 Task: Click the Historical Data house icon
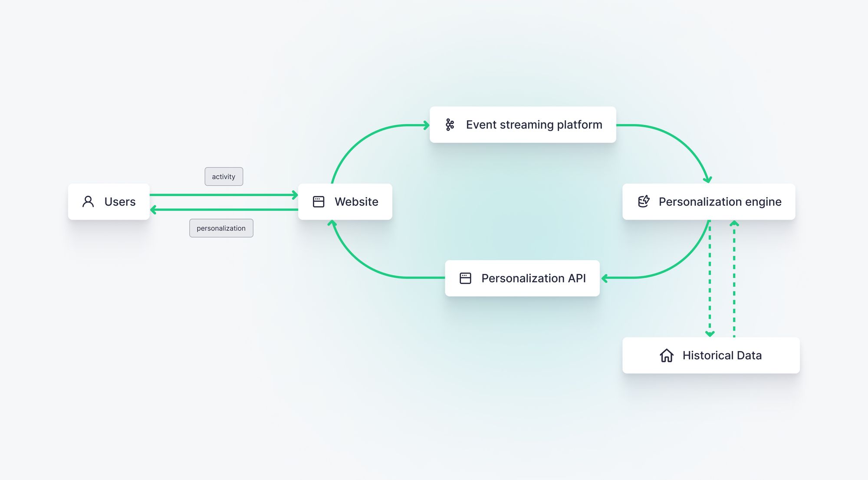[x=667, y=355]
